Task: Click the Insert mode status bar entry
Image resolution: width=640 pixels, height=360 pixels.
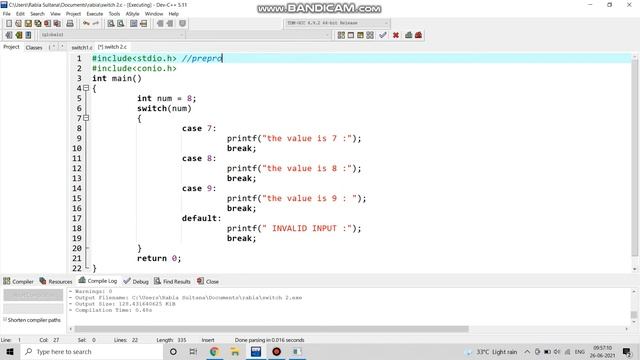Action: [208, 340]
